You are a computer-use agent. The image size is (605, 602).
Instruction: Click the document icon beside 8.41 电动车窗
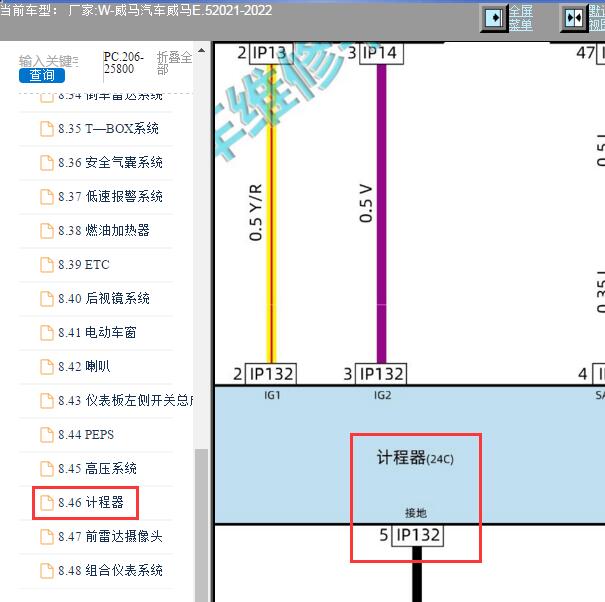click(x=47, y=333)
